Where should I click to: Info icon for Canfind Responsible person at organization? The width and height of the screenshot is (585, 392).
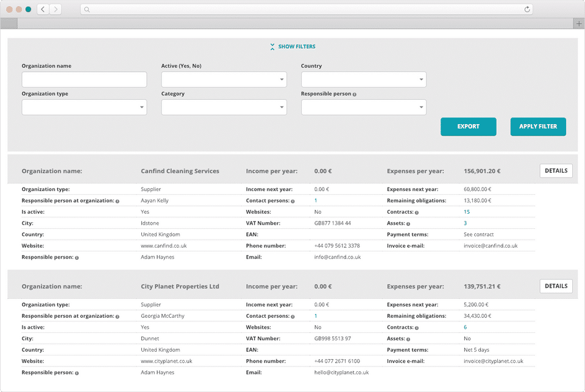(117, 201)
